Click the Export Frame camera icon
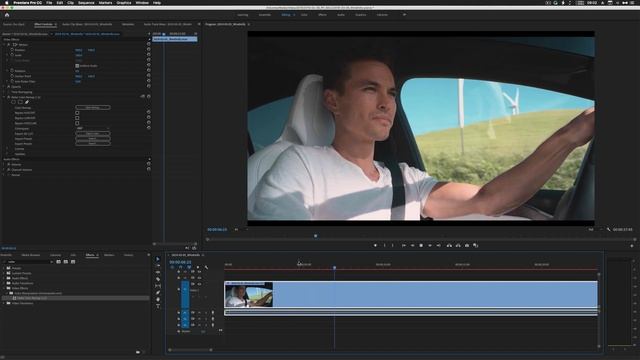Viewport: 640px width, 360px height. pyautogui.click(x=467, y=246)
